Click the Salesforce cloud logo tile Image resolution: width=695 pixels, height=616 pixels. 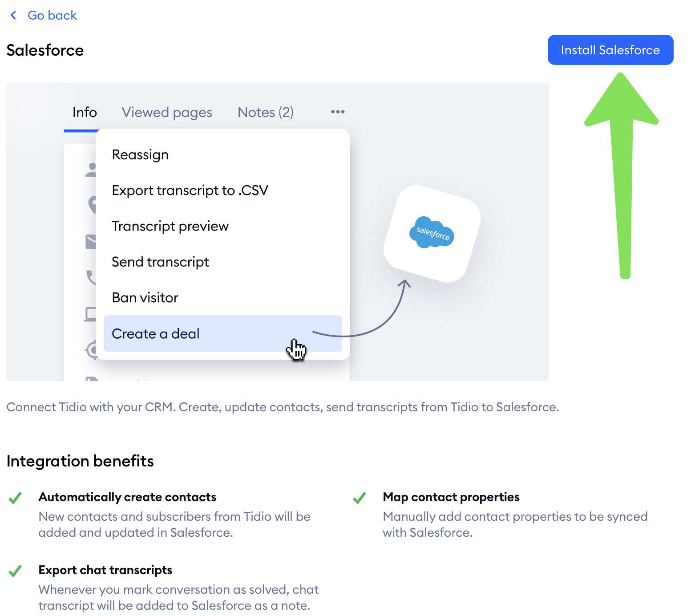point(432,234)
